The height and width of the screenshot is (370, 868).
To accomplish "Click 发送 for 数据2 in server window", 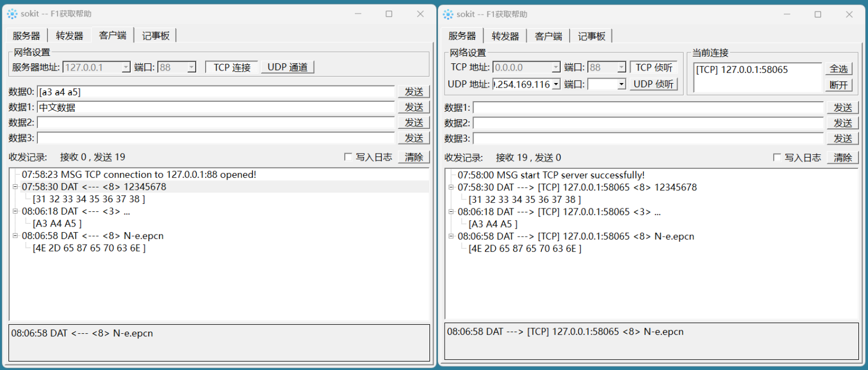I will [843, 123].
